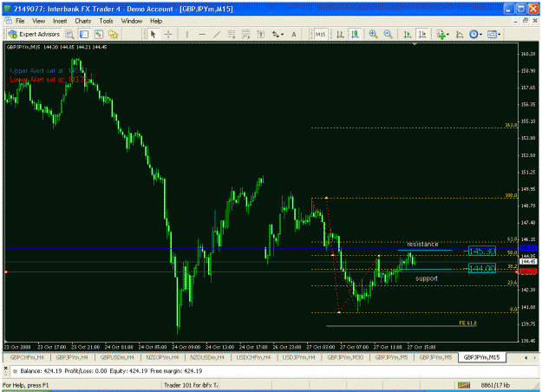
Task: Expand the periodicity dropdown arrow beside clock
Action: point(480,34)
